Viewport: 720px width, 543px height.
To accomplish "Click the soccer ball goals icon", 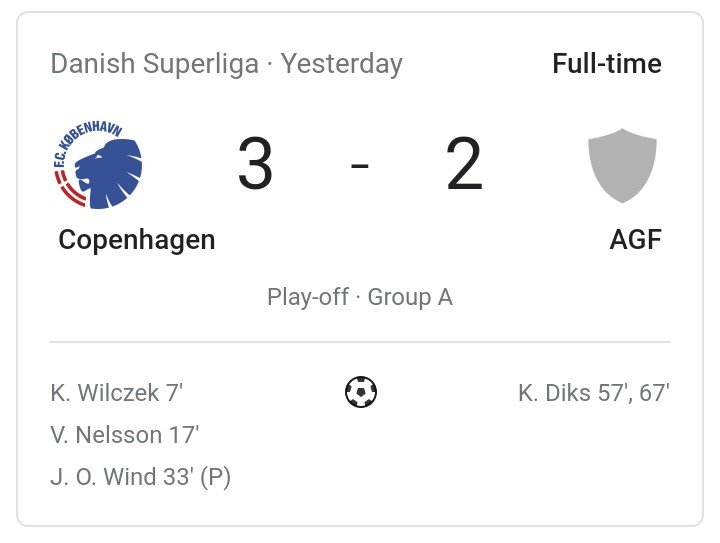I will point(360,392).
